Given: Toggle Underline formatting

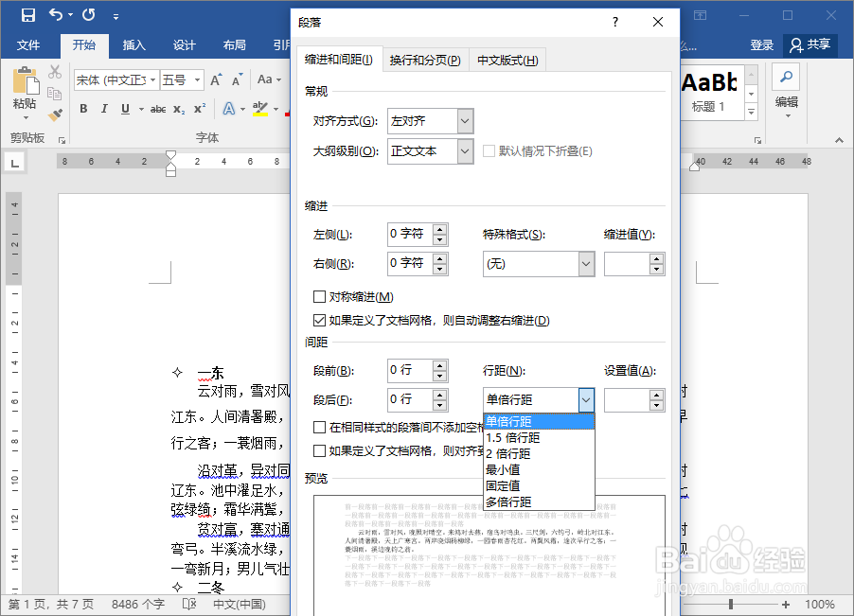Looking at the screenshot, I should (x=125, y=109).
